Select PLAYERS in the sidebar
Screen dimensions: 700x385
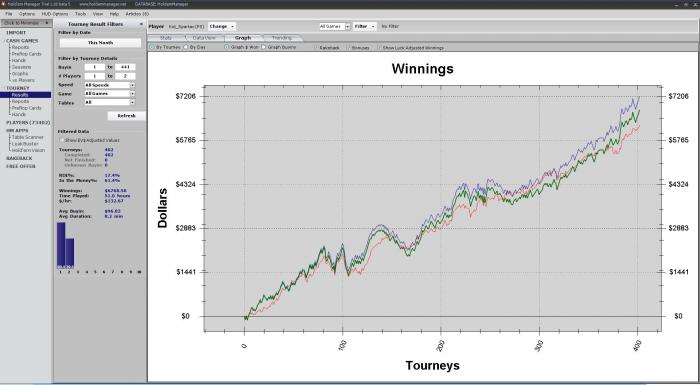[x=28, y=122]
